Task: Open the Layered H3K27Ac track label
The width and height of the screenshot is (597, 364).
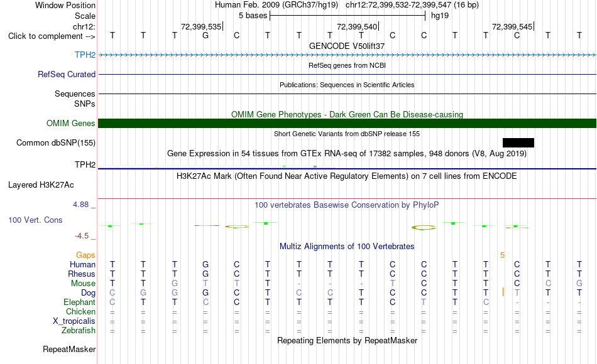Action: pos(41,185)
